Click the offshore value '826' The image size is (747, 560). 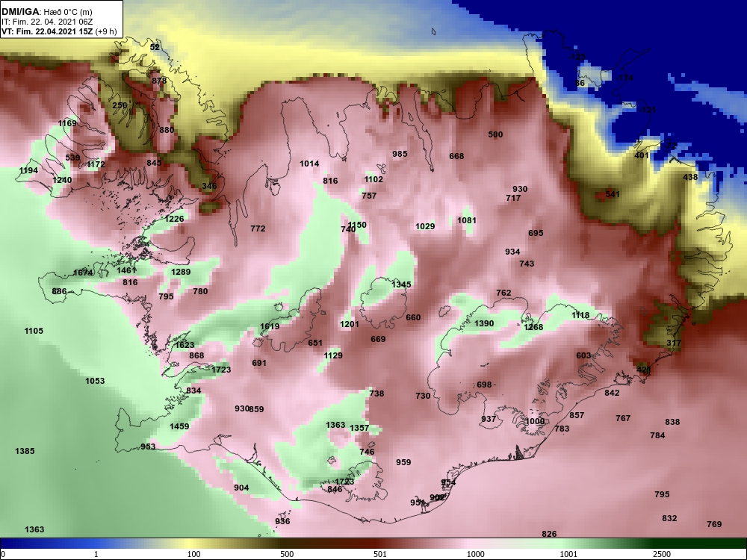(x=549, y=535)
